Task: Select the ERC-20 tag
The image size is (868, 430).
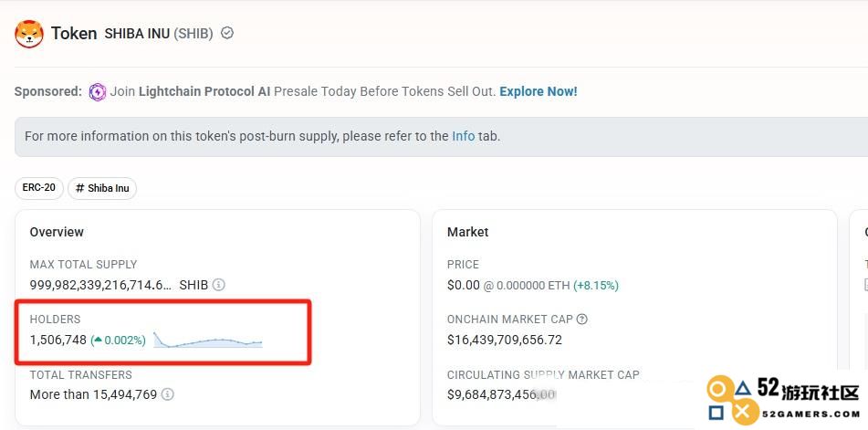Action: click(x=38, y=188)
